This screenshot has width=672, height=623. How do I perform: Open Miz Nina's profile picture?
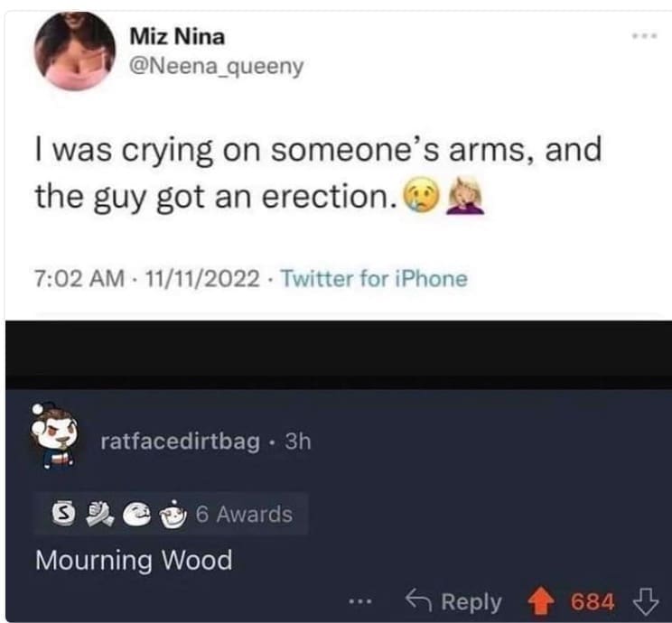(x=75, y=51)
